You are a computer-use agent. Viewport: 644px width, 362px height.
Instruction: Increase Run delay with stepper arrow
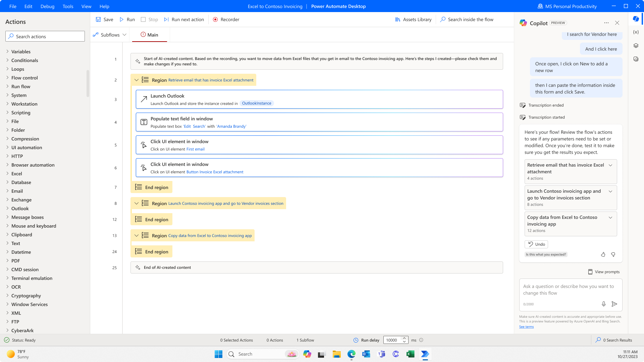pyautogui.click(x=405, y=338)
